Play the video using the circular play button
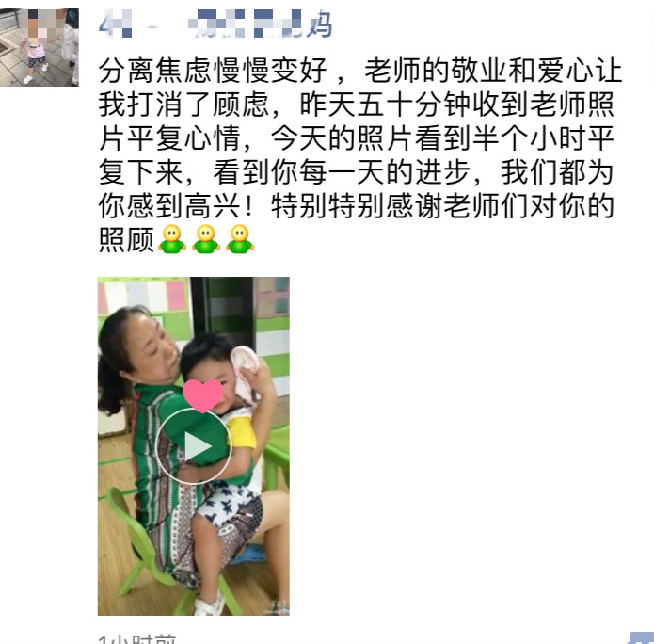Image resolution: width=654 pixels, height=644 pixels. point(194,446)
